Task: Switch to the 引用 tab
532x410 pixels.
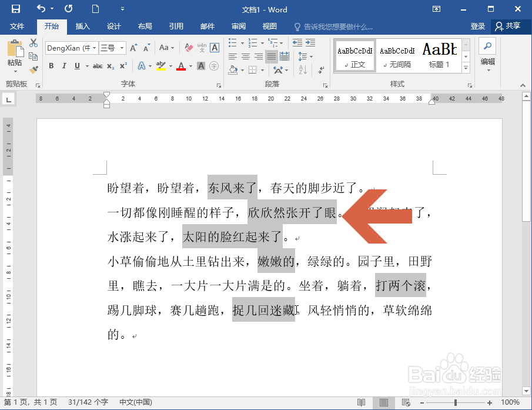Action: coord(176,26)
